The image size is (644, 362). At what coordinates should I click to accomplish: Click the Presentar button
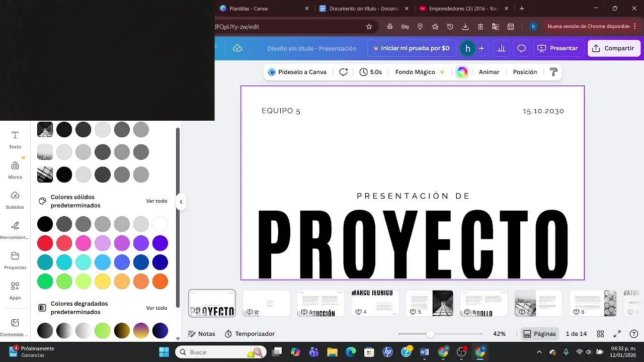(558, 48)
